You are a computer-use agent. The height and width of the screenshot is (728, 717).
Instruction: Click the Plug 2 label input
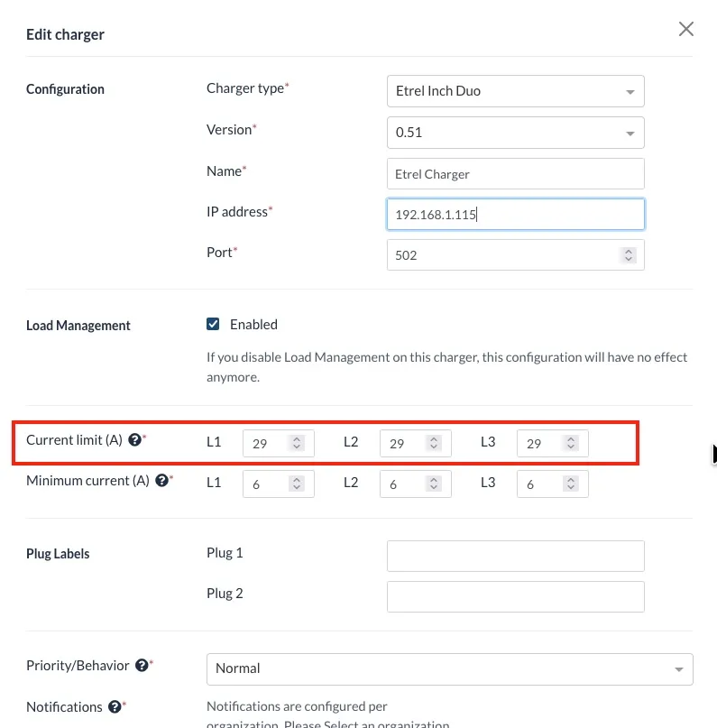[516, 596]
